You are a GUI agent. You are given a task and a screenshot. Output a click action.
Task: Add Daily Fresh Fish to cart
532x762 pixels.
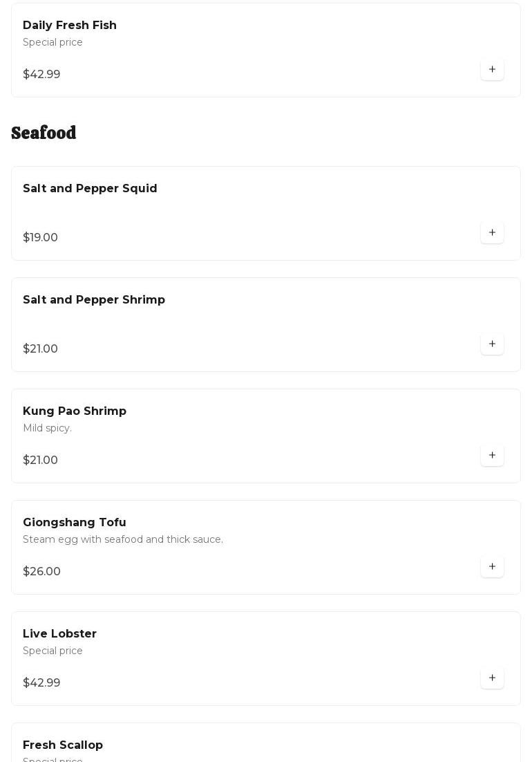(492, 70)
